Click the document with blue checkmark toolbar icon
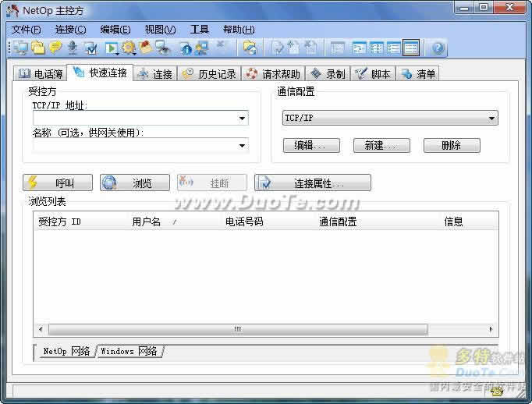Screen dimensions: 532x404 coord(91,48)
